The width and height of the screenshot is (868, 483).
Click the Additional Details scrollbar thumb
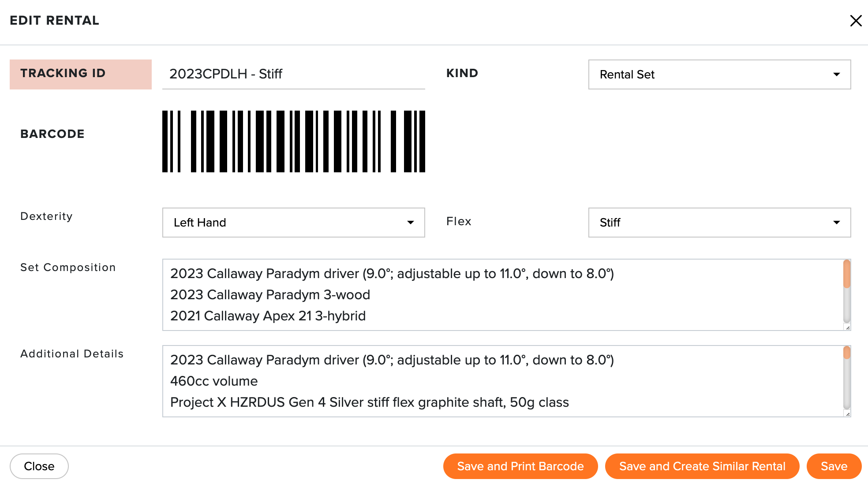(846, 353)
